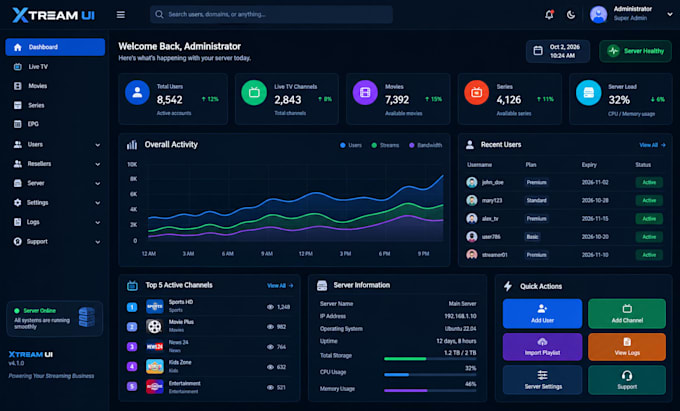Click View All in Top 5 Channels

pos(280,286)
